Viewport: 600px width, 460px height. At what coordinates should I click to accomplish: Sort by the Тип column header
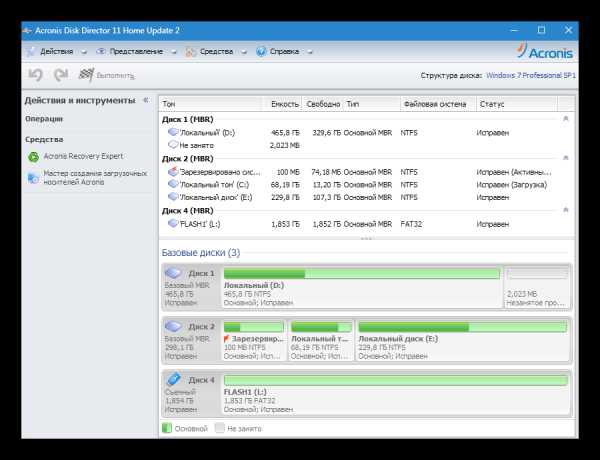coord(372,104)
